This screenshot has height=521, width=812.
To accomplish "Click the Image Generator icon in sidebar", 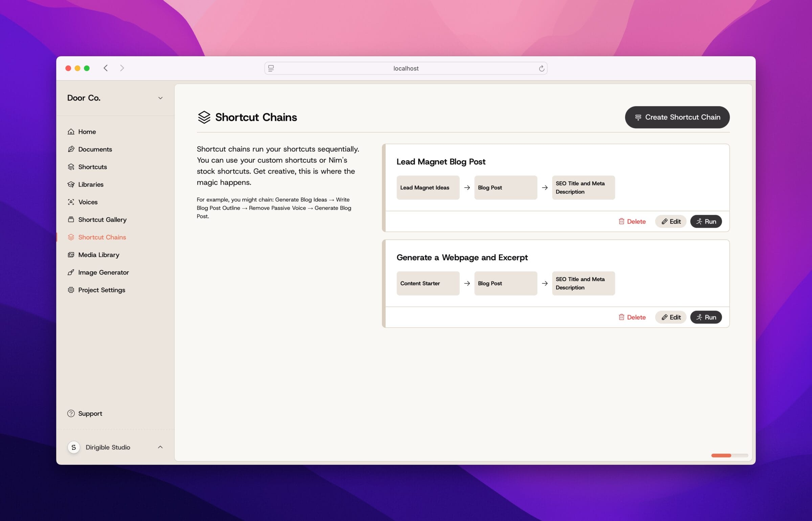I will pyautogui.click(x=71, y=272).
